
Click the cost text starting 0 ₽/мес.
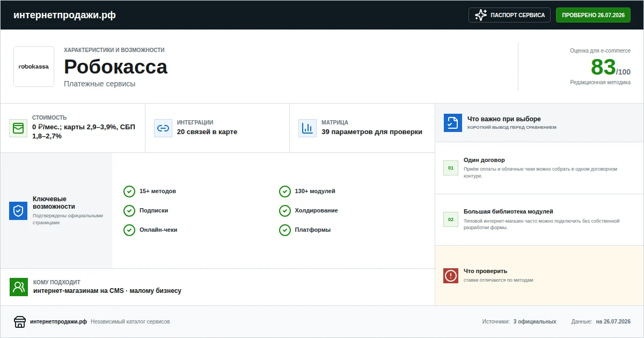point(84,131)
